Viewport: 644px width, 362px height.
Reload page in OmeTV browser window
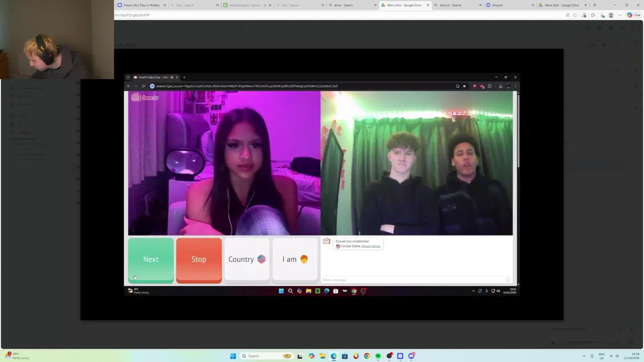(x=143, y=86)
